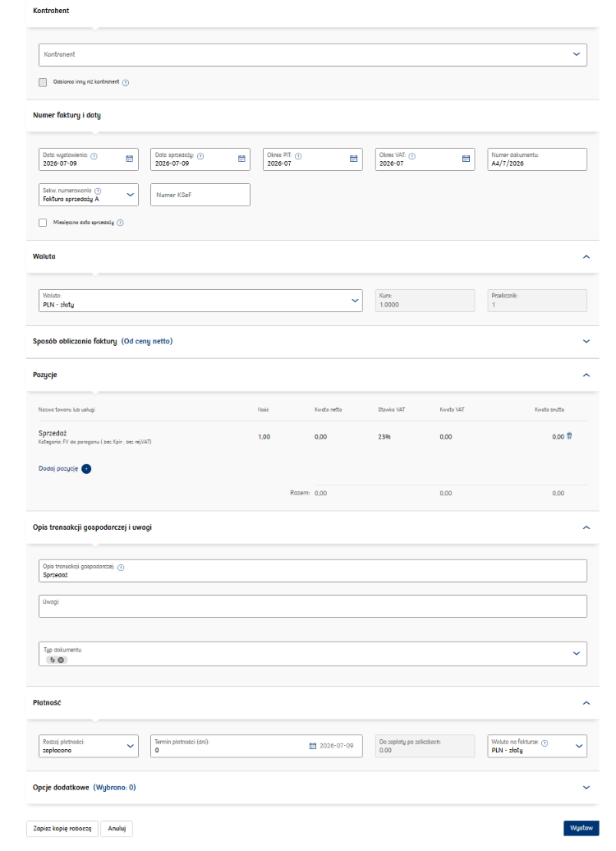Open the Kontrahent dropdown

tap(313, 55)
